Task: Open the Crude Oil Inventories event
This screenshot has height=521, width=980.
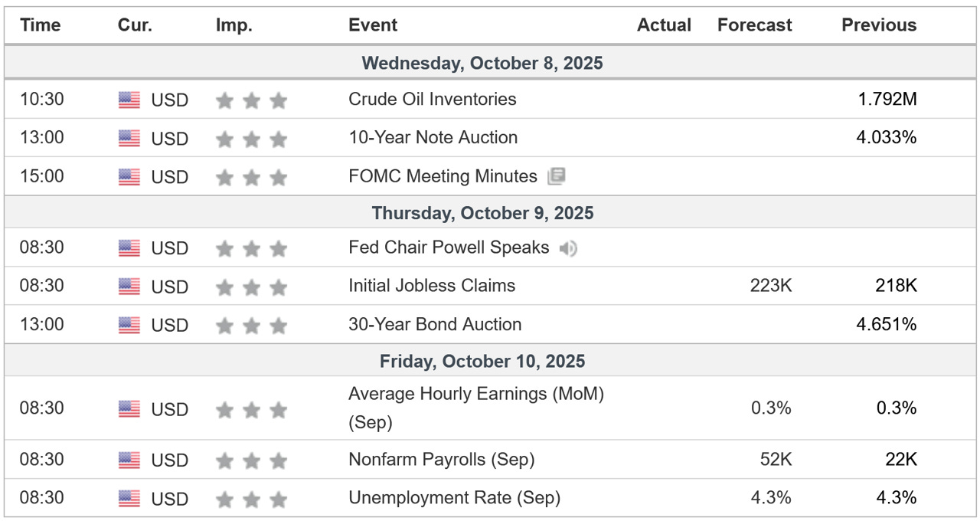Action: click(432, 99)
